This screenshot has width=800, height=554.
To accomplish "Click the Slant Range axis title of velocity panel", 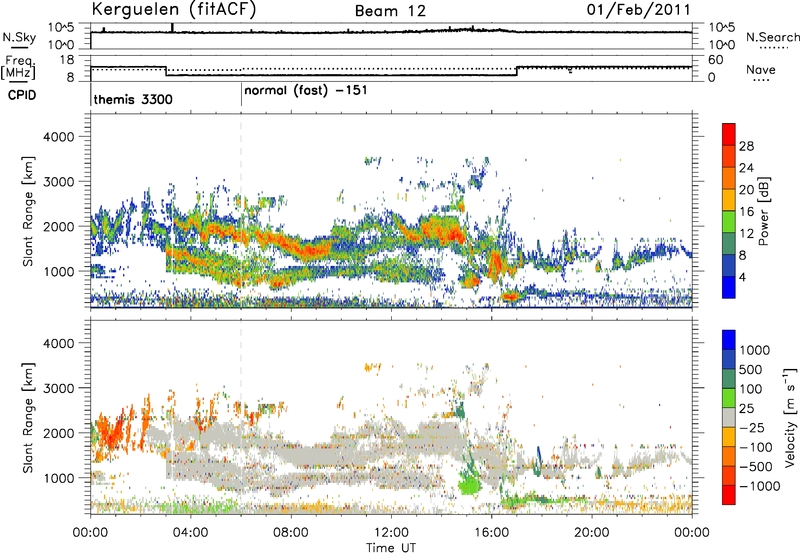I will click(x=28, y=418).
